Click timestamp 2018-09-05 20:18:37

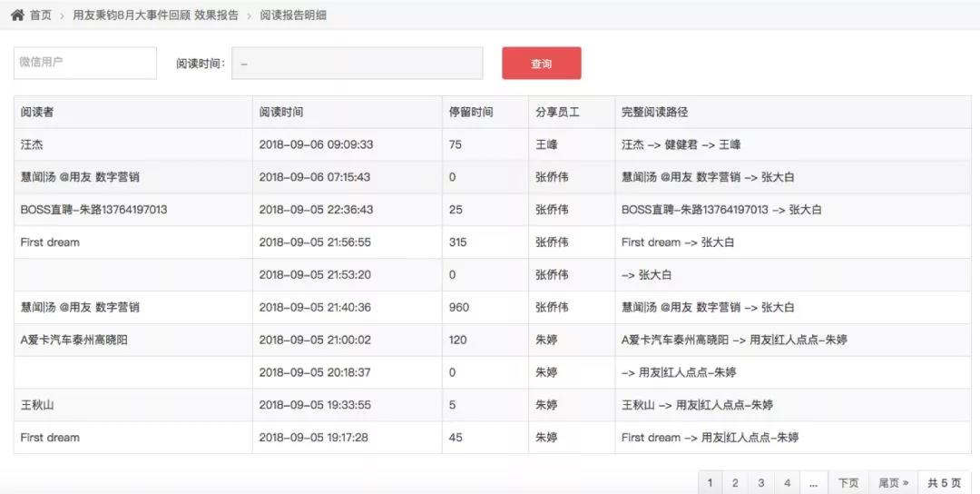315,372
